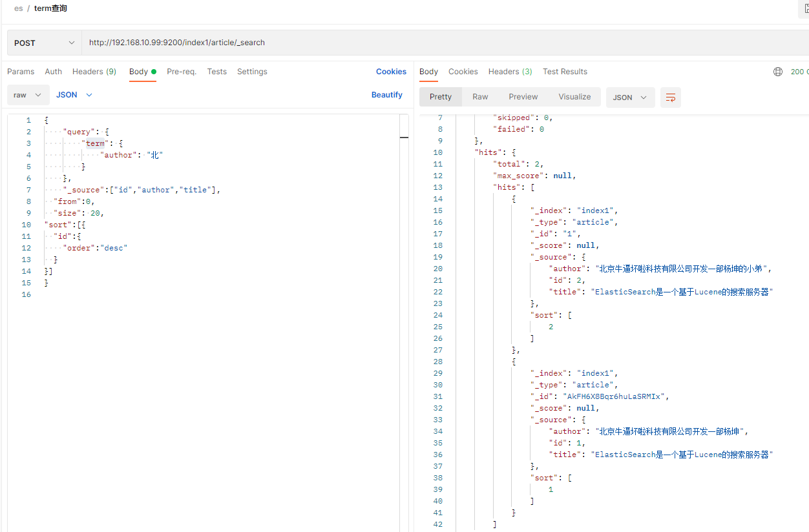Open the blue JSON request body language dropdown
Image resolution: width=809 pixels, height=532 pixels.
point(74,95)
